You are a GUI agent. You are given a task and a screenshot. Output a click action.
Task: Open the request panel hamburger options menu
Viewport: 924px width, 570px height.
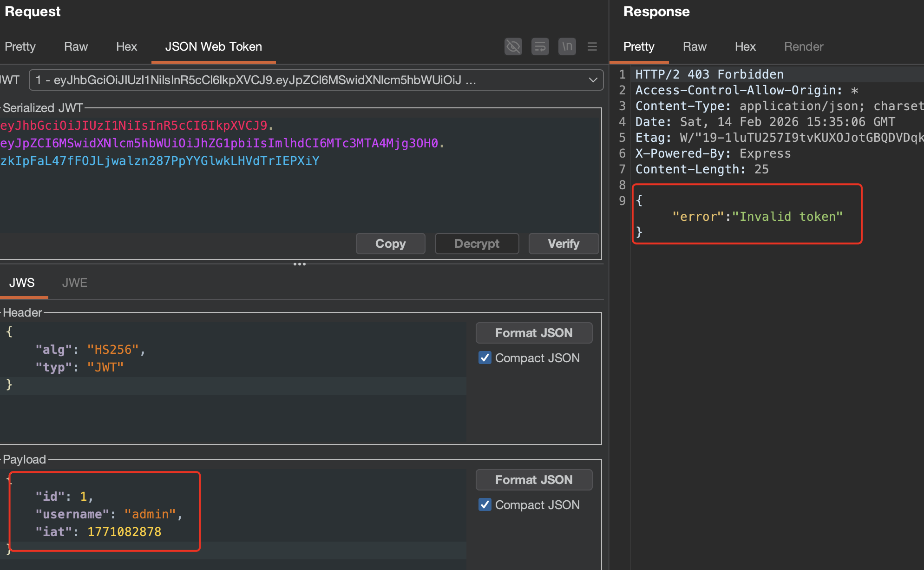592,46
